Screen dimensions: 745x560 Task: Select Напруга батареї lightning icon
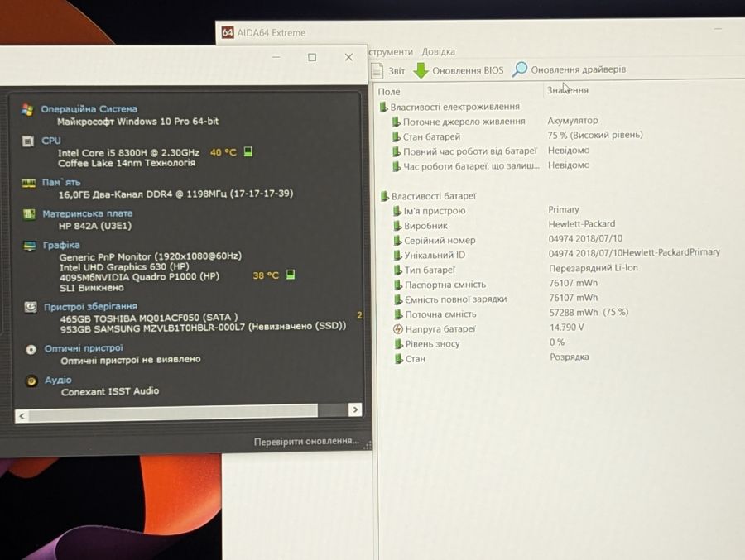tap(398, 328)
